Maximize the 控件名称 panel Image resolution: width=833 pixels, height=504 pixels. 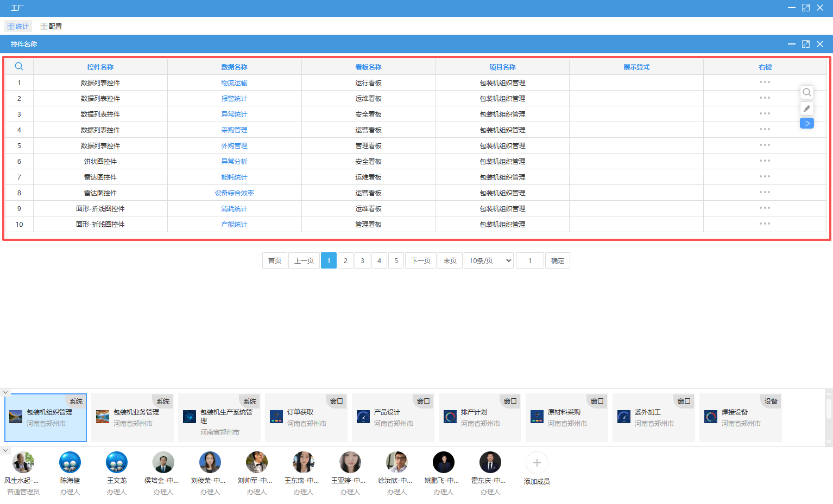pos(806,44)
